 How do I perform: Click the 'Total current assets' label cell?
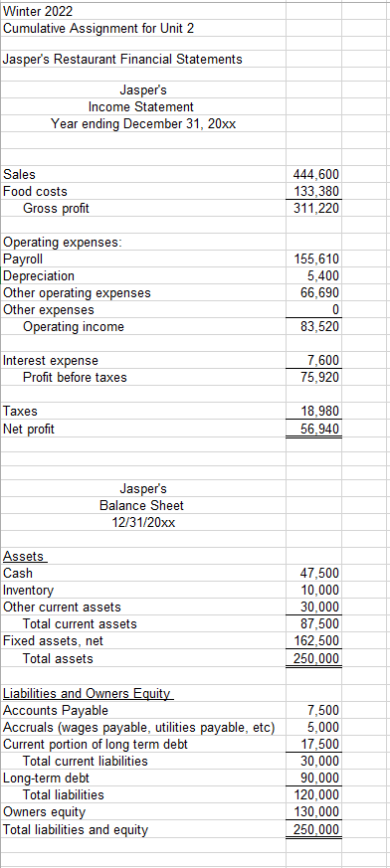tap(143, 623)
